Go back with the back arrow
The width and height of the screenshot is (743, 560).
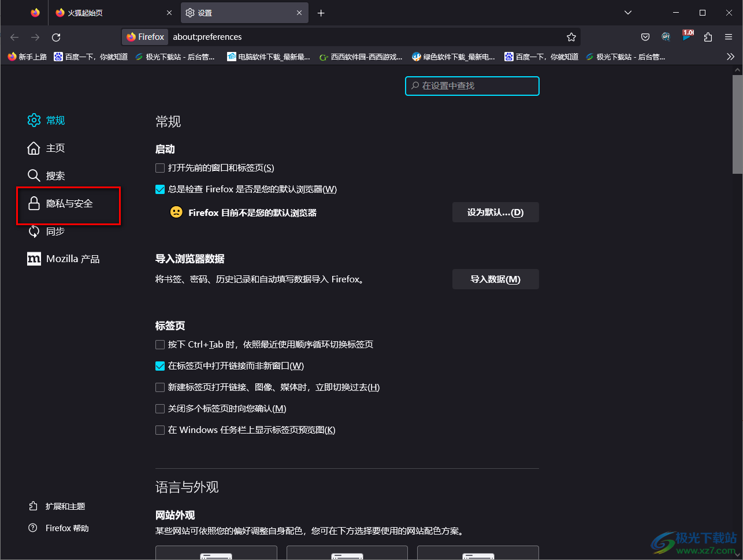point(14,37)
